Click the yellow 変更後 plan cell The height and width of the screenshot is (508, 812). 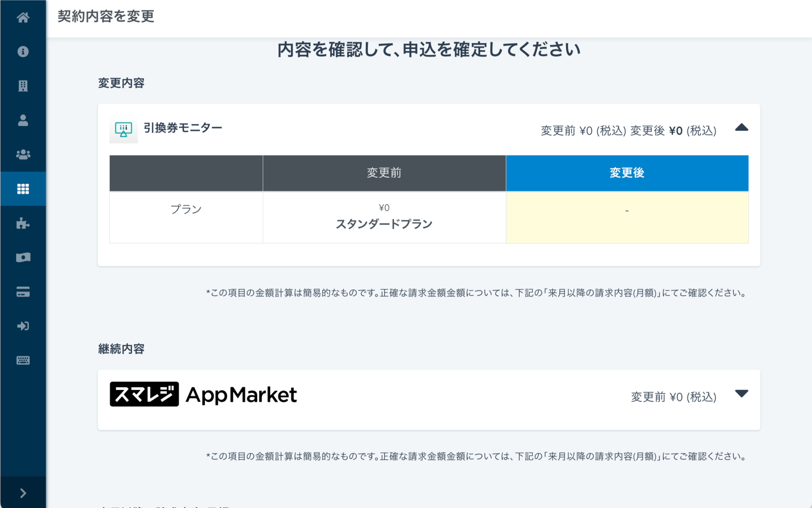click(x=627, y=217)
